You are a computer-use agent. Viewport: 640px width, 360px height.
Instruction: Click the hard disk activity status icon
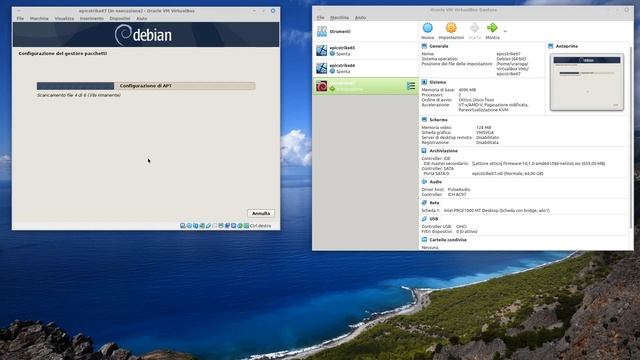183,226
